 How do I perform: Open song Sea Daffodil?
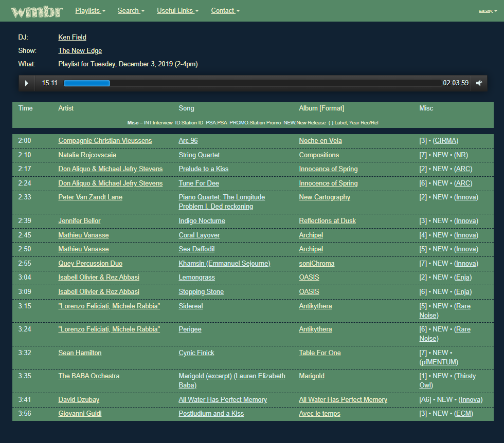pos(196,249)
